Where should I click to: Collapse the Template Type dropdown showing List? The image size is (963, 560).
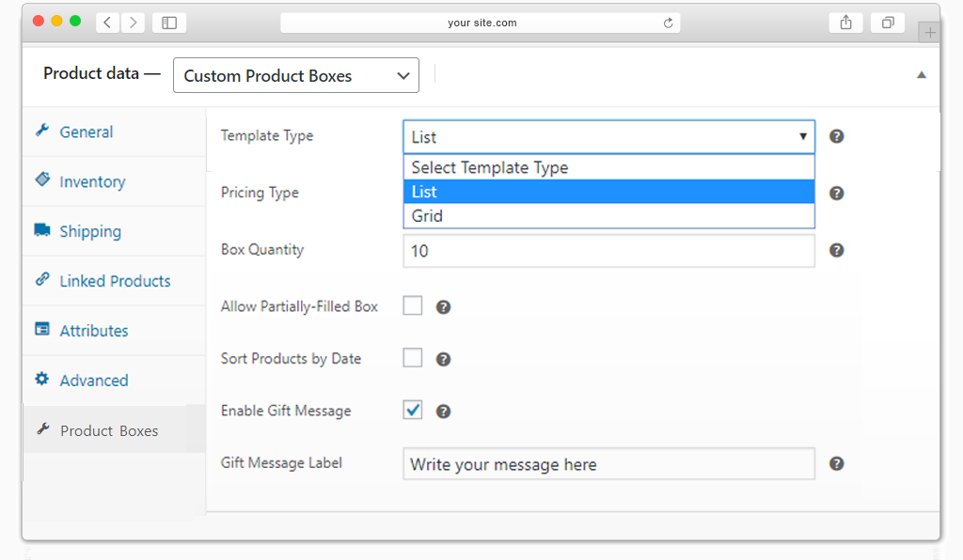(608, 137)
